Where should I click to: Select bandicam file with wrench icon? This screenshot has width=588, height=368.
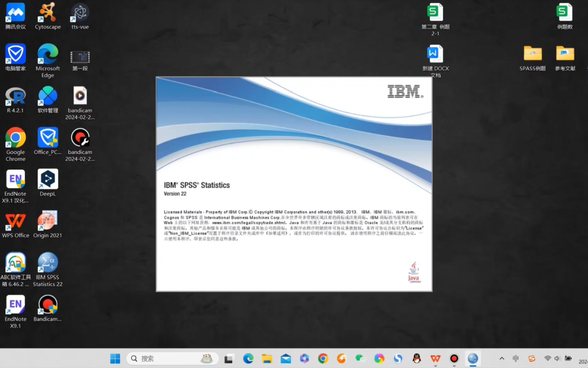(80, 144)
